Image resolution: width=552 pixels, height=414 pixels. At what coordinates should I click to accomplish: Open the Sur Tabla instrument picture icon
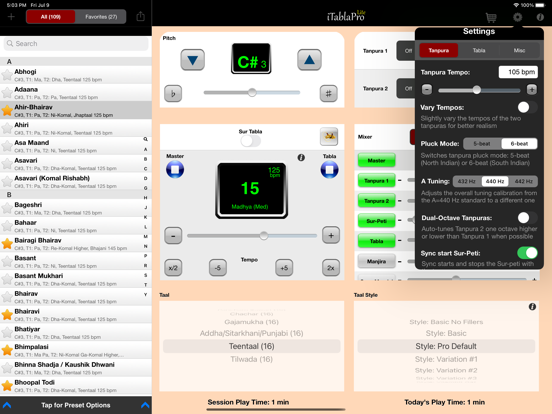click(x=329, y=136)
